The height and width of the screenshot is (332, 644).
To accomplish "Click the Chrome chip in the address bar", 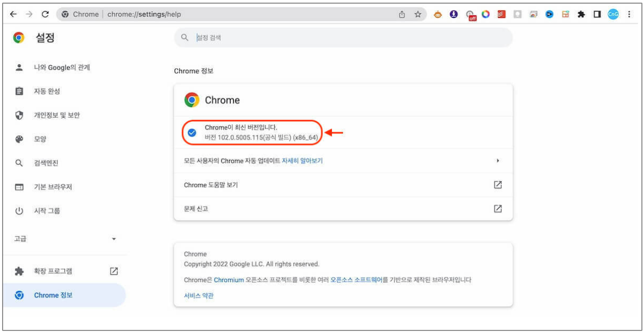I will pyautogui.click(x=80, y=14).
